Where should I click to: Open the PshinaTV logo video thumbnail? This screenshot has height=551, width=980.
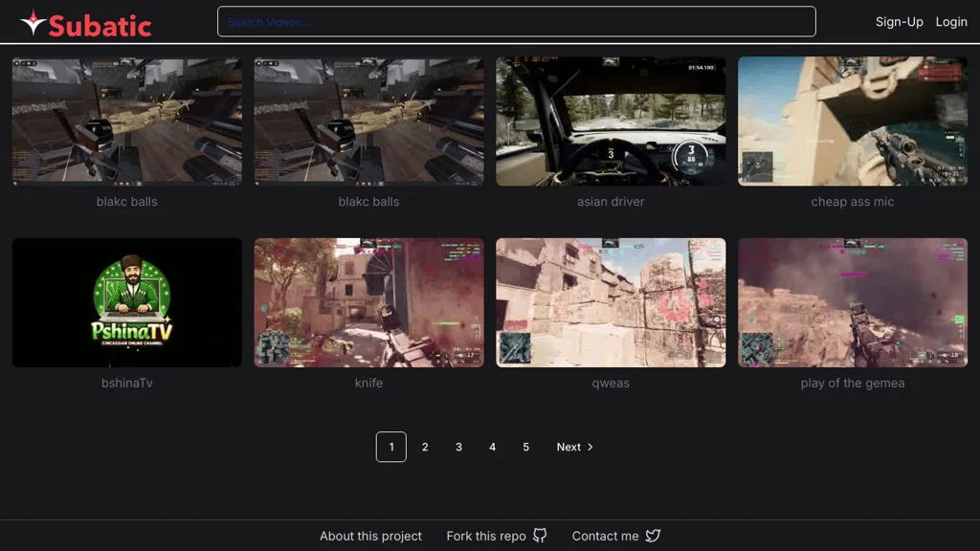(126, 302)
